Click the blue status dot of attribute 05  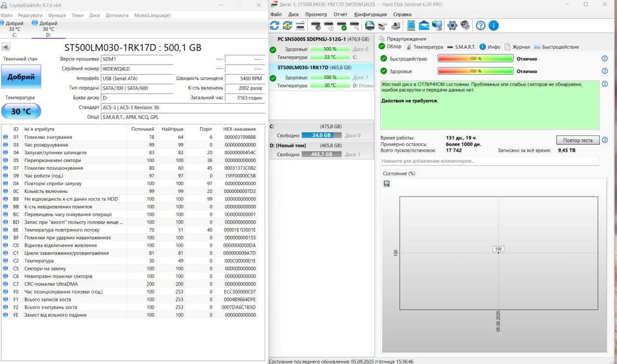(x=5, y=160)
